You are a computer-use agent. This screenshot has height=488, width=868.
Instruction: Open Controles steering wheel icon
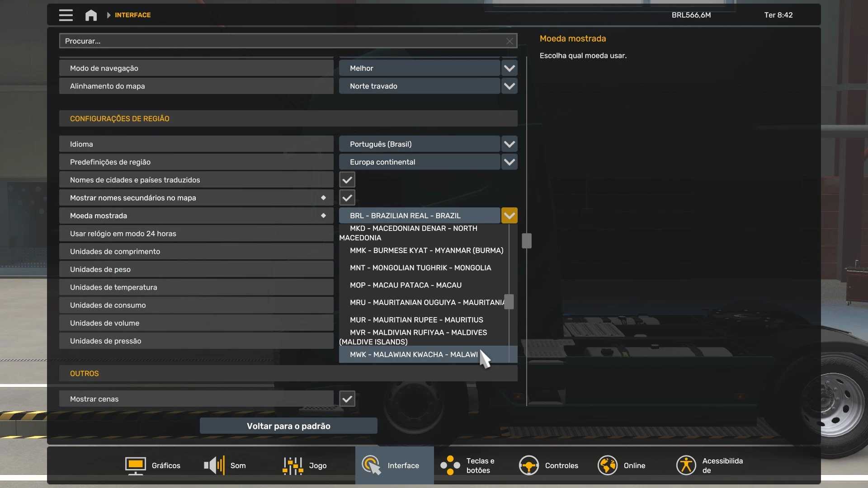tap(528, 465)
